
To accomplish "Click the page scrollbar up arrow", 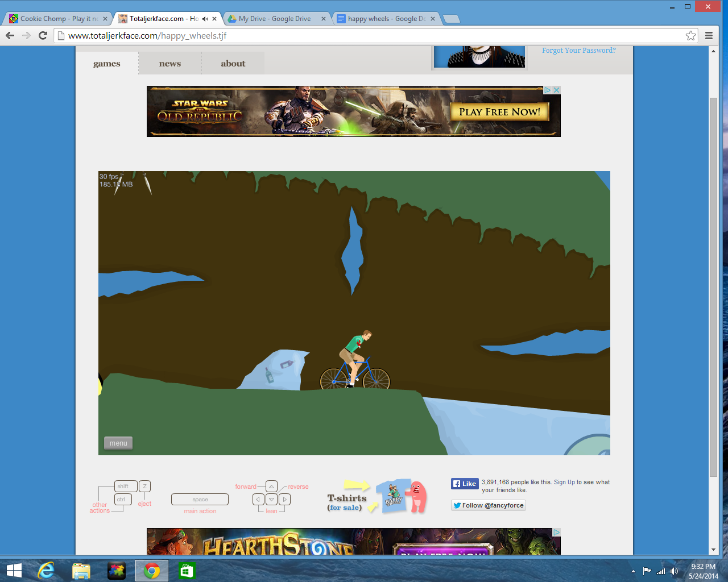I will tap(713, 51).
